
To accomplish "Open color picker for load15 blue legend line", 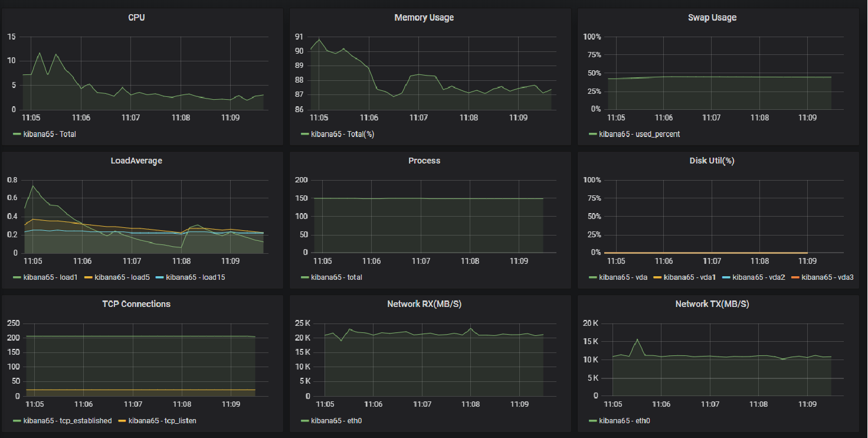I will (159, 277).
